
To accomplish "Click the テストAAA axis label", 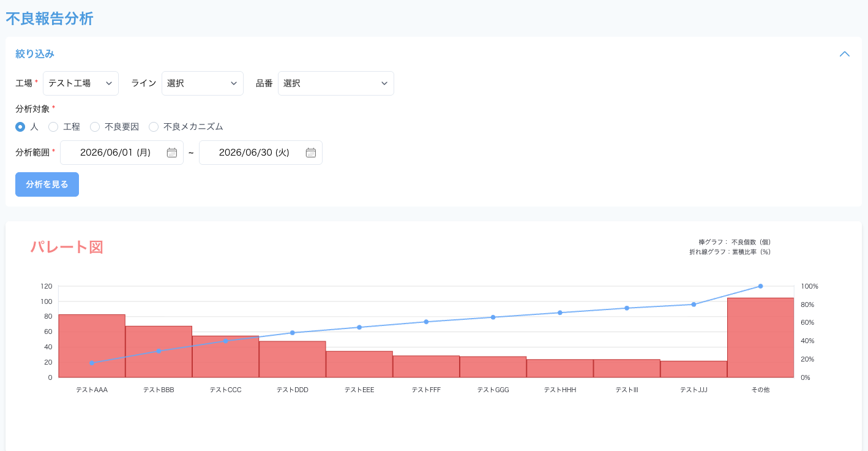I will tap(92, 390).
